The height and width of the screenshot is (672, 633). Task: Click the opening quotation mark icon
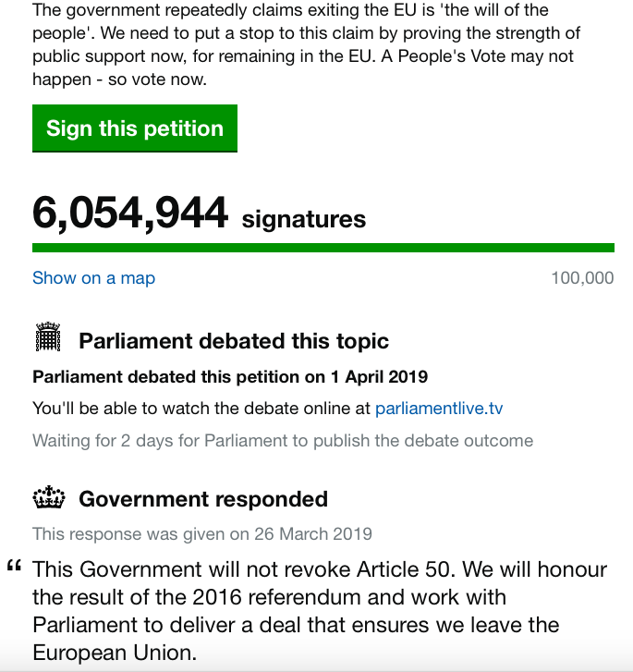(14, 568)
